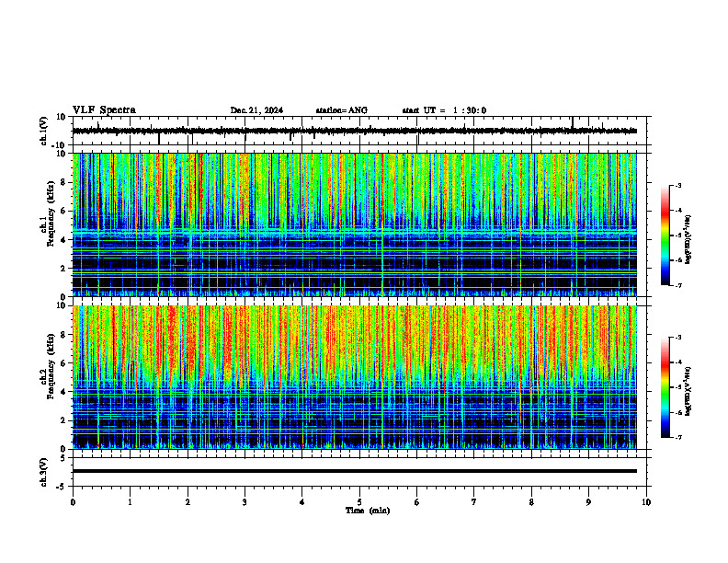Click inside the ch.1 spectrogram panel
This screenshot has width=728, height=563.
pyautogui.click(x=354, y=224)
